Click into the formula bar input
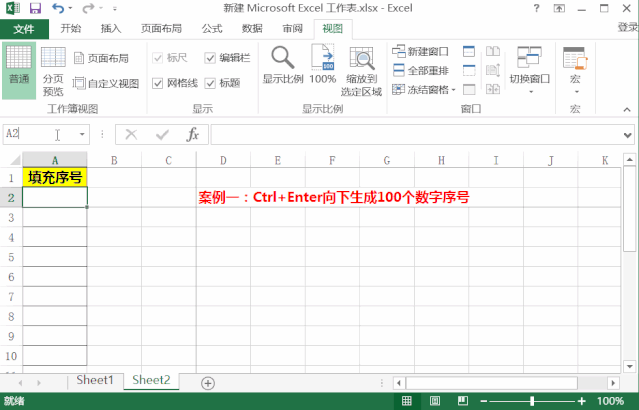The height and width of the screenshot is (410, 639). tap(416, 134)
